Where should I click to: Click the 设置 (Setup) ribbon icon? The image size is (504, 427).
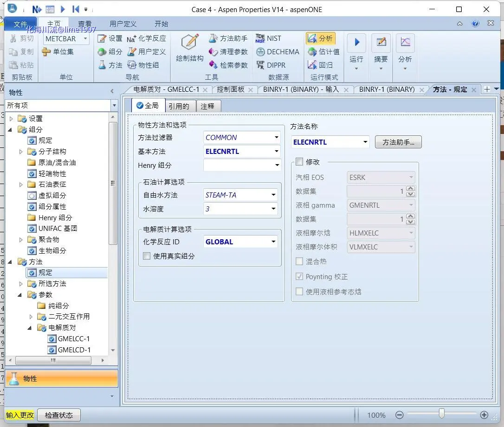tap(110, 38)
